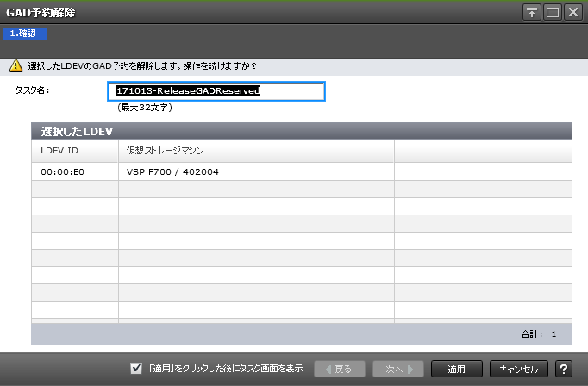
Task: Click the LDEV ID column header
Action: click(75, 151)
